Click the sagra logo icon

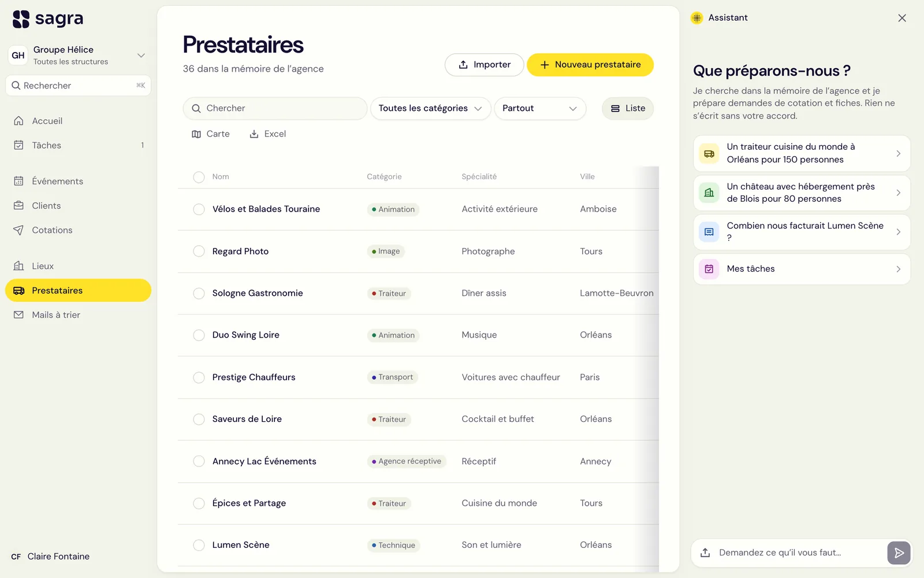point(21,19)
